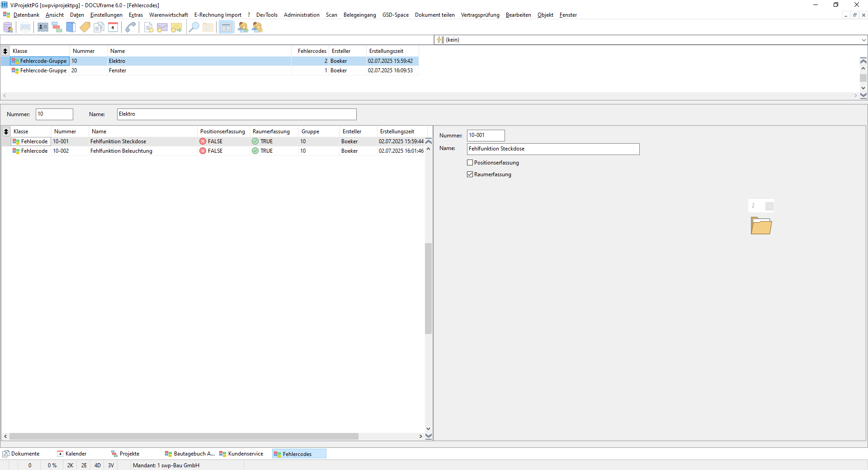This screenshot has height=470, width=868.
Task: Click the users with note icon
Action: click(x=257, y=28)
